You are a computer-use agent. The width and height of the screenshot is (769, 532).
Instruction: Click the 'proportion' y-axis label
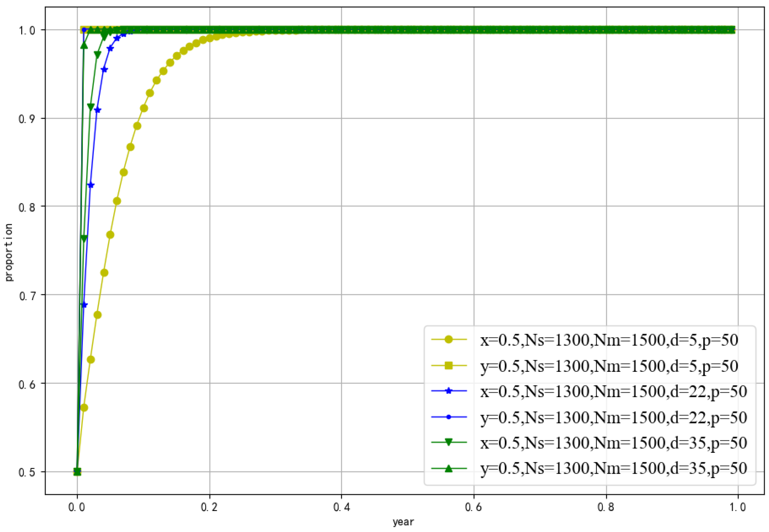click(9, 252)
